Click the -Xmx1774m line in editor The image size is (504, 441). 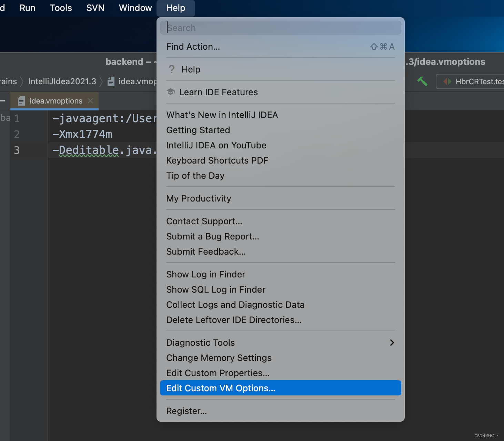coord(82,134)
